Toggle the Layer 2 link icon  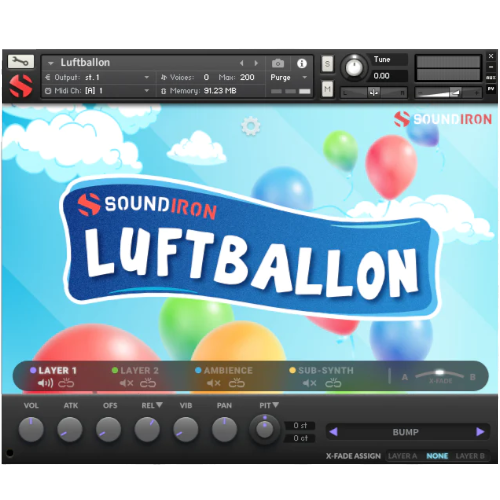tap(148, 383)
